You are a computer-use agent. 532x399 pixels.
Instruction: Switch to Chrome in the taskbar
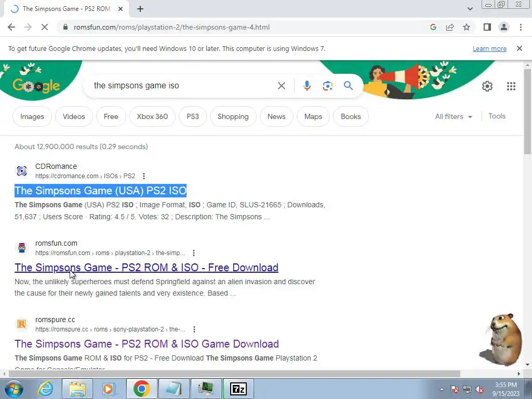click(x=141, y=389)
